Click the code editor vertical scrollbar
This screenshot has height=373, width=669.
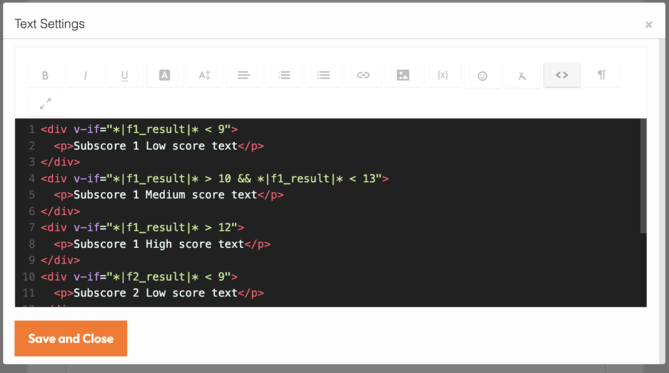coord(643,176)
